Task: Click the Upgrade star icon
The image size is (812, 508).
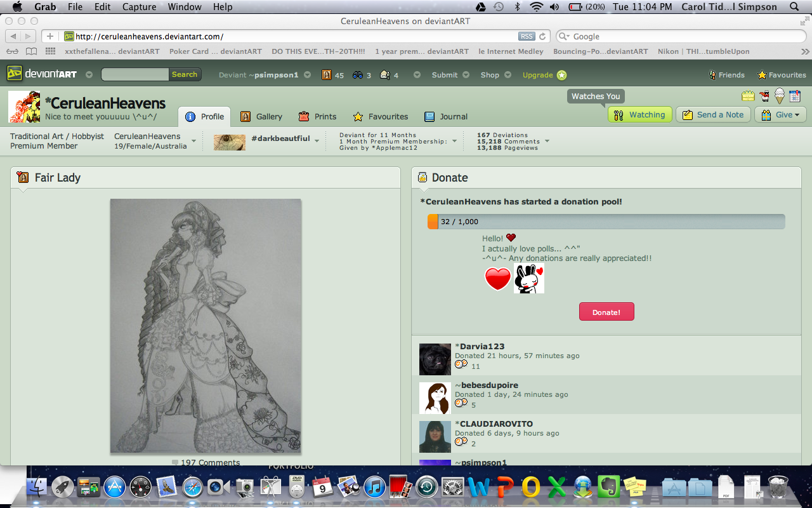Action: pyautogui.click(x=562, y=75)
